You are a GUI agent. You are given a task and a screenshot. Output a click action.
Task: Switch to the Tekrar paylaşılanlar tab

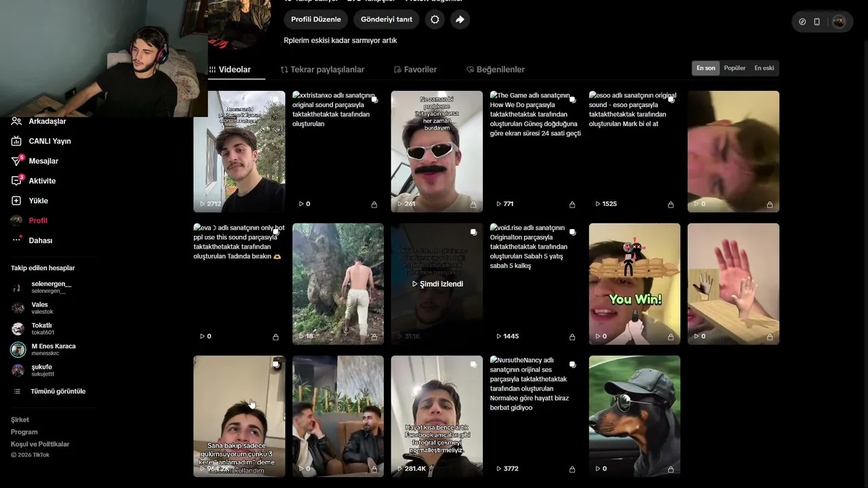point(323,70)
